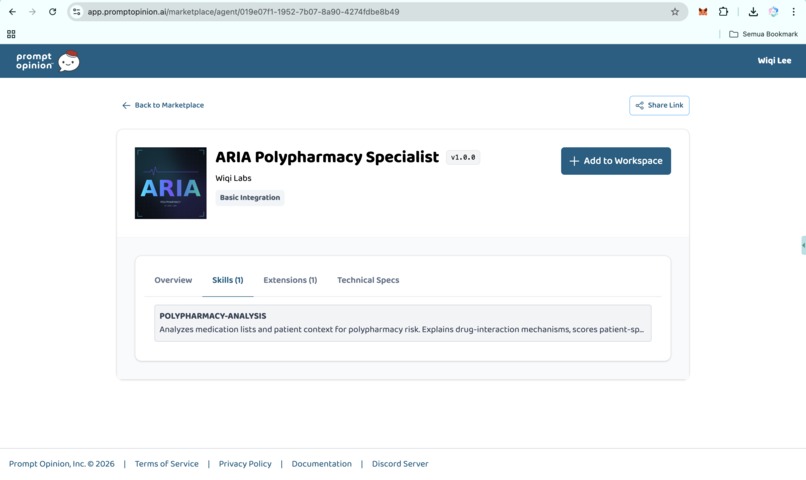The height and width of the screenshot is (480, 806).
Task: Click the Basic Integration tag
Action: click(250, 197)
